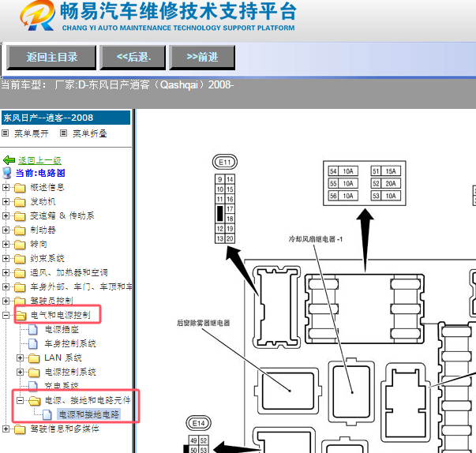Open the 车身控制系统 tree item
Viewport: 476px width, 453px height.
click(x=70, y=344)
